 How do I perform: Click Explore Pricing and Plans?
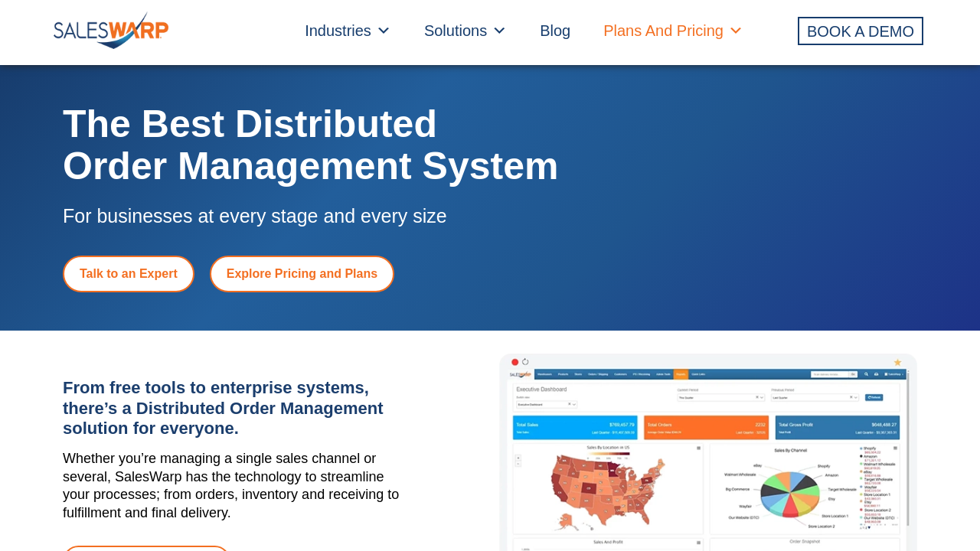(x=302, y=274)
